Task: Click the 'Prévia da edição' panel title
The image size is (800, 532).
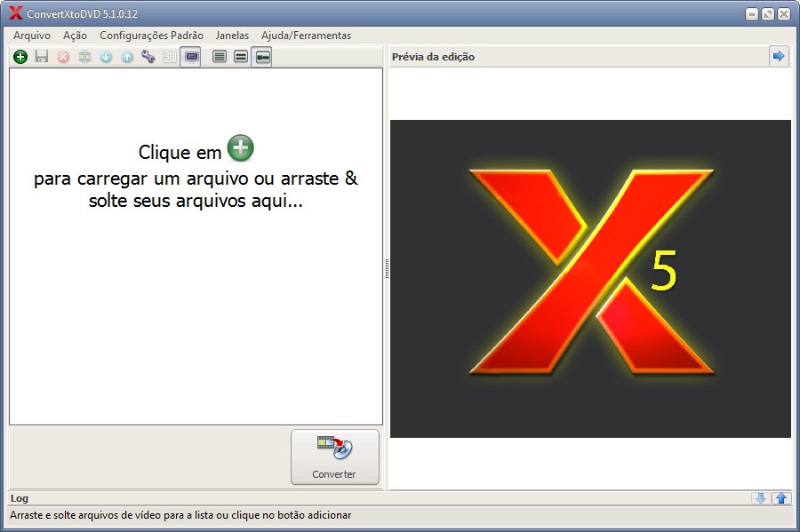Action: click(x=433, y=57)
